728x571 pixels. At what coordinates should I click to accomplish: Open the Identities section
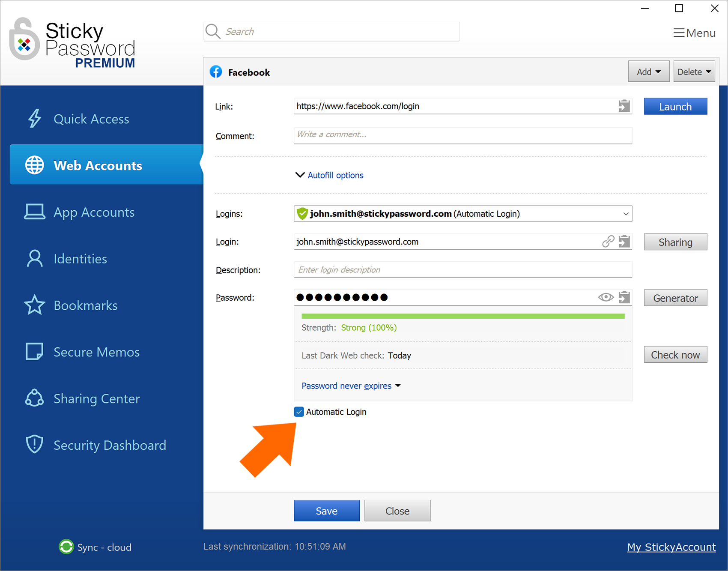pyautogui.click(x=80, y=259)
